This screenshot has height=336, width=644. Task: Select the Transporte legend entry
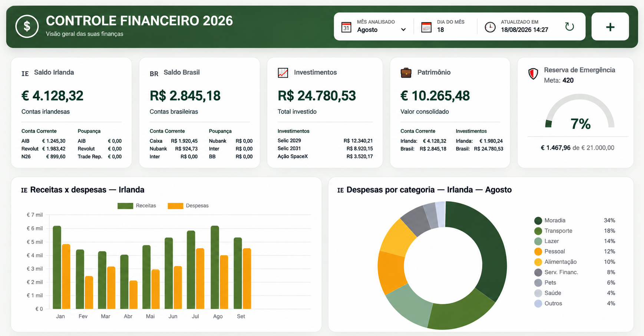point(575,231)
